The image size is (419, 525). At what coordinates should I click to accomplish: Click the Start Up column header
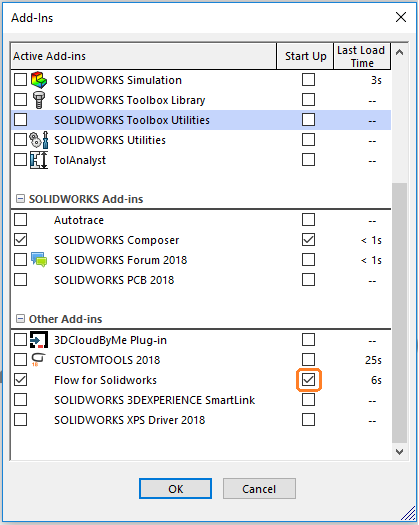[x=305, y=56]
